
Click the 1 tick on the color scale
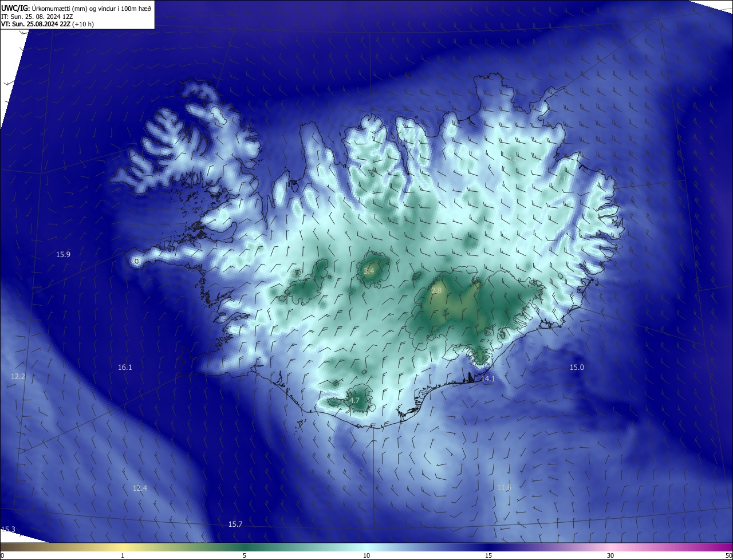coord(123,555)
